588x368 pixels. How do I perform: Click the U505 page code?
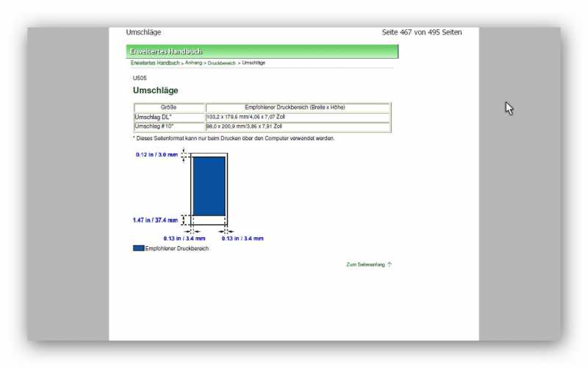pos(140,78)
